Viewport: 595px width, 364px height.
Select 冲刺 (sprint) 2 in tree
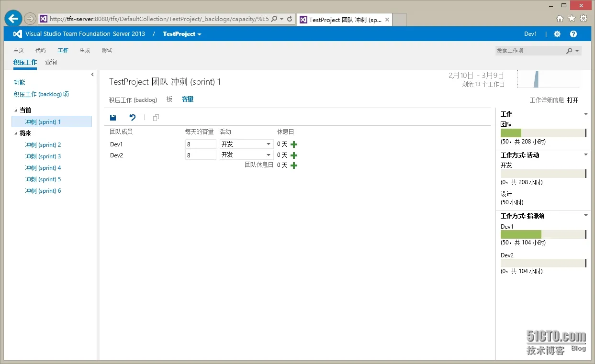point(43,145)
